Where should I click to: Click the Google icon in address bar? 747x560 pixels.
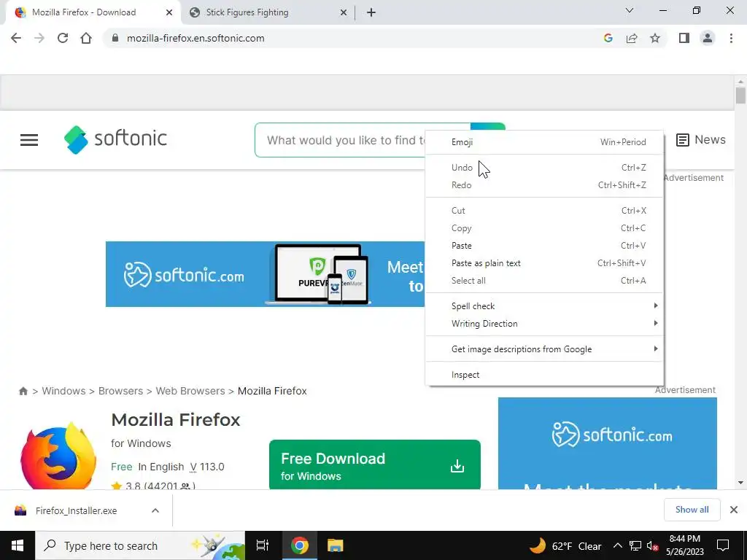pyautogui.click(x=608, y=38)
